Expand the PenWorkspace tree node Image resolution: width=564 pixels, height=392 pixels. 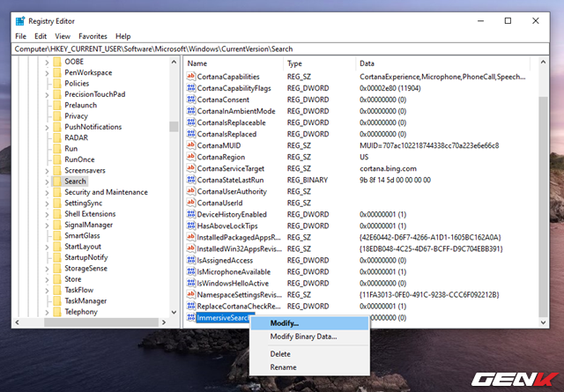click(47, 73)
